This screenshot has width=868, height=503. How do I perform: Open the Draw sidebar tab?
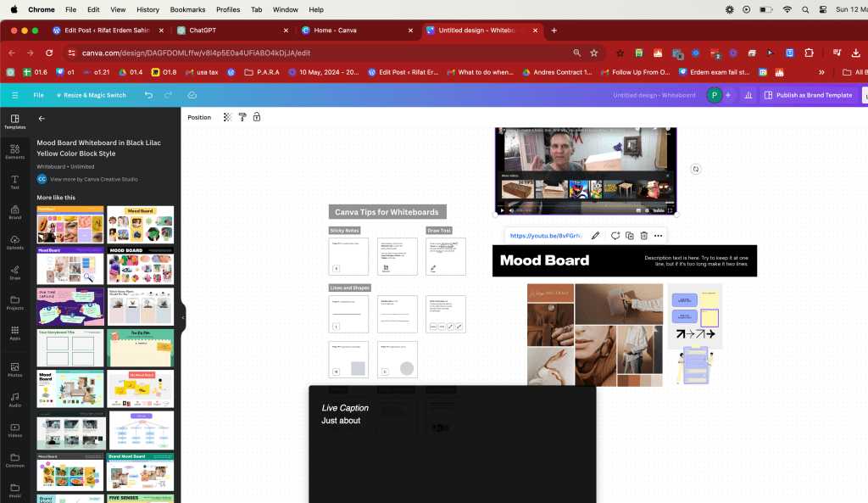click(15, 272)
